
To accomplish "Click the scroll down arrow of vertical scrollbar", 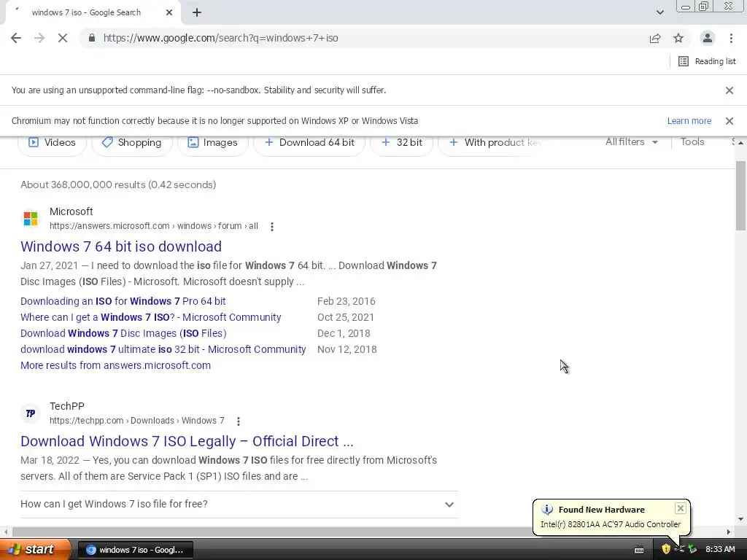I will 740,519.
